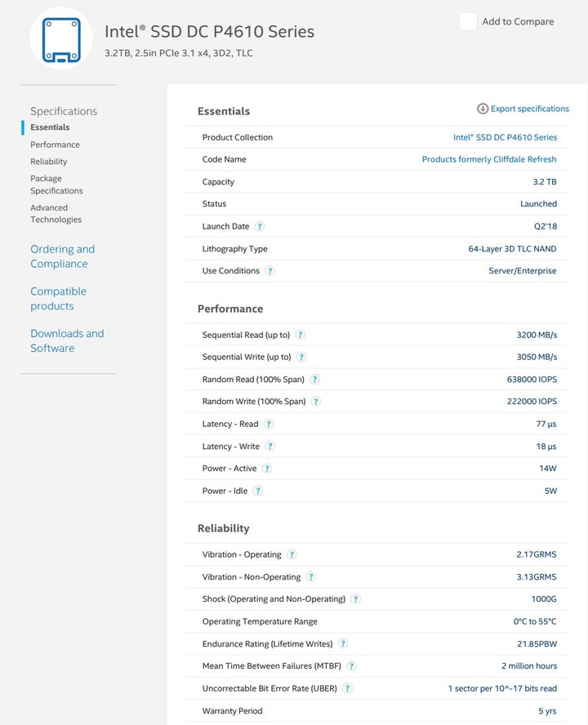
Task: Click the SSD product icon
Action: pos(61,38)
